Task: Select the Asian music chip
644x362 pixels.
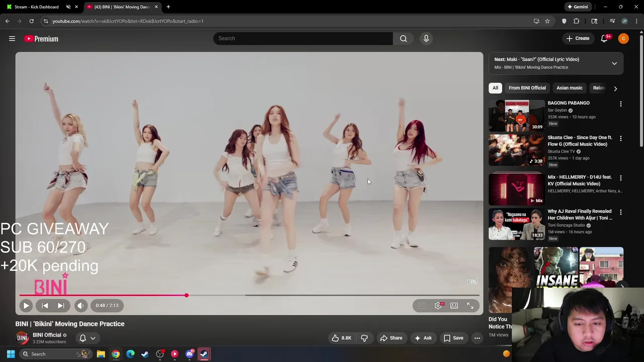Action: pyautogui.click(x=569, y=88)
